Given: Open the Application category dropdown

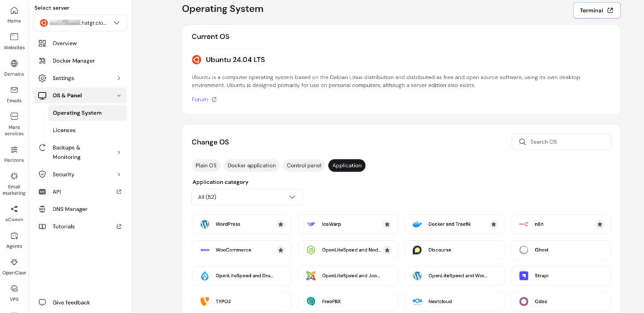Looking at the screenshot, I should (247, 197).
